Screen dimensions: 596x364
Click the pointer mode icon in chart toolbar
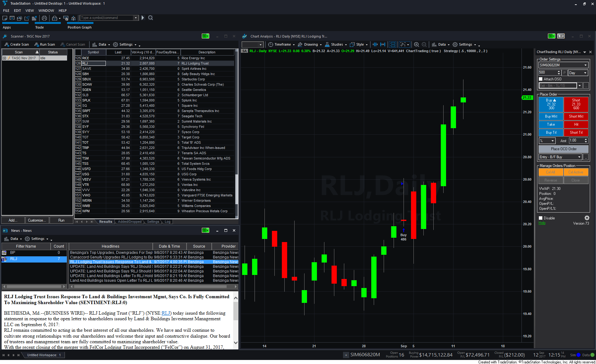click(403, 44)
